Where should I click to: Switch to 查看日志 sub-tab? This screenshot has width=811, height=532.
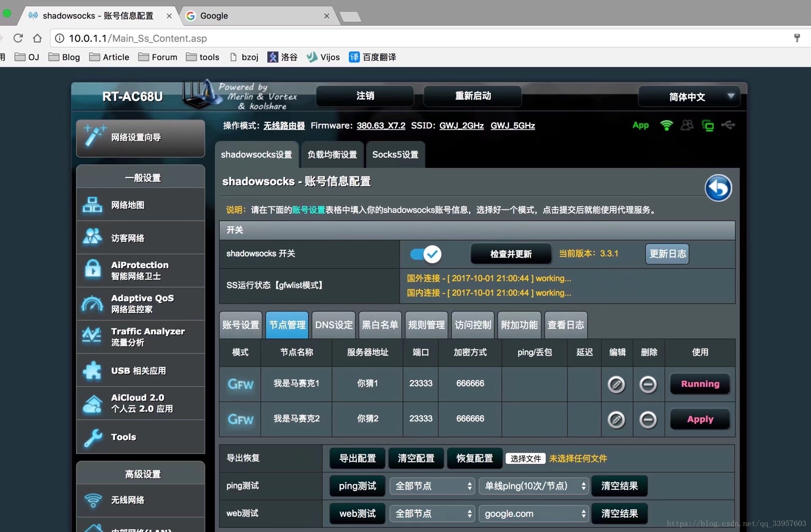(566, 325)
